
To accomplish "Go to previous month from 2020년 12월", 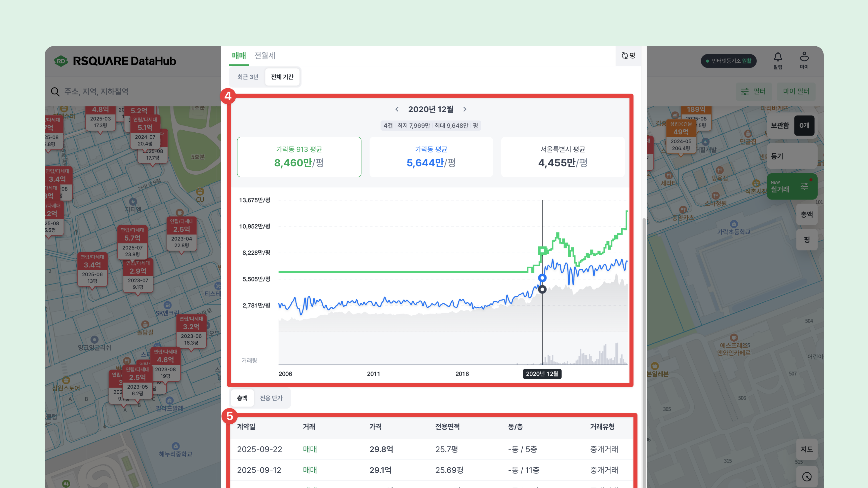I will tap(397, 109).
